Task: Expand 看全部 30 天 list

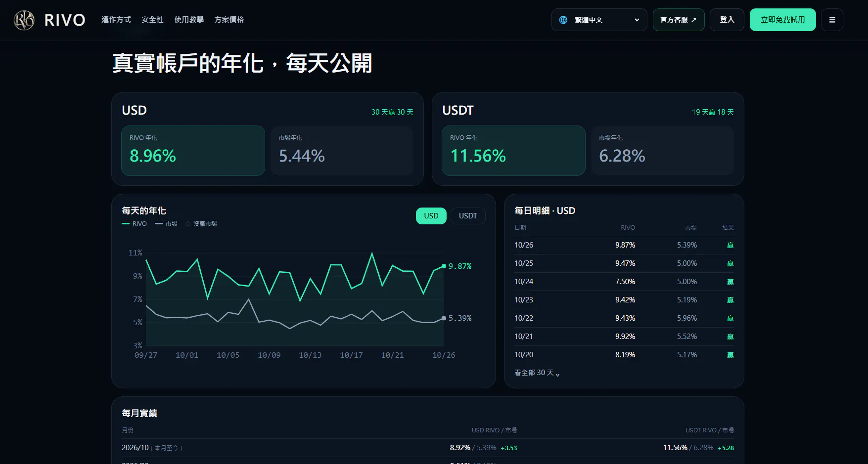Action: 537,373
